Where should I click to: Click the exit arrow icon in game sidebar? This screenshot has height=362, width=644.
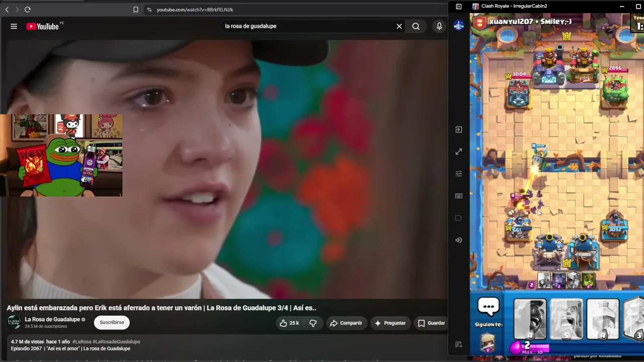point(459,130)
